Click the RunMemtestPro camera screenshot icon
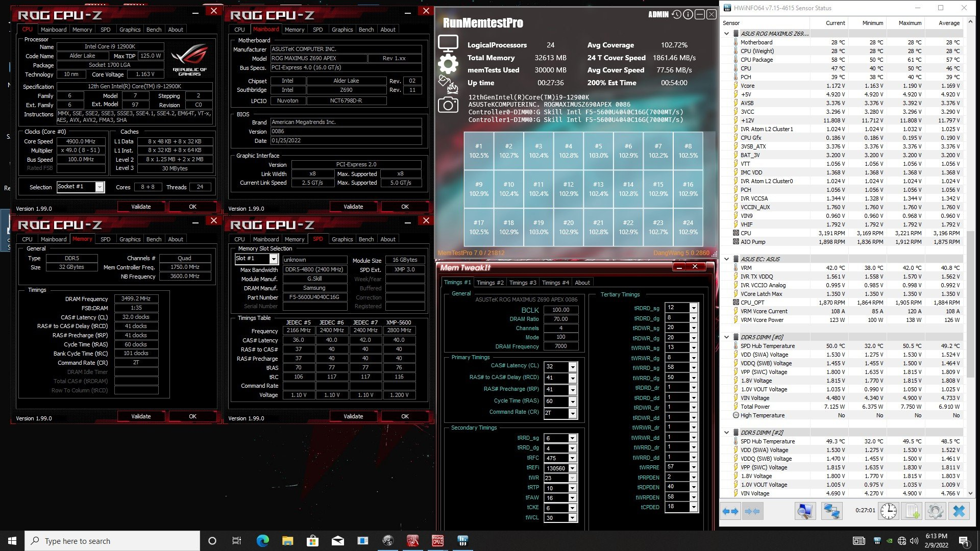 448,105
